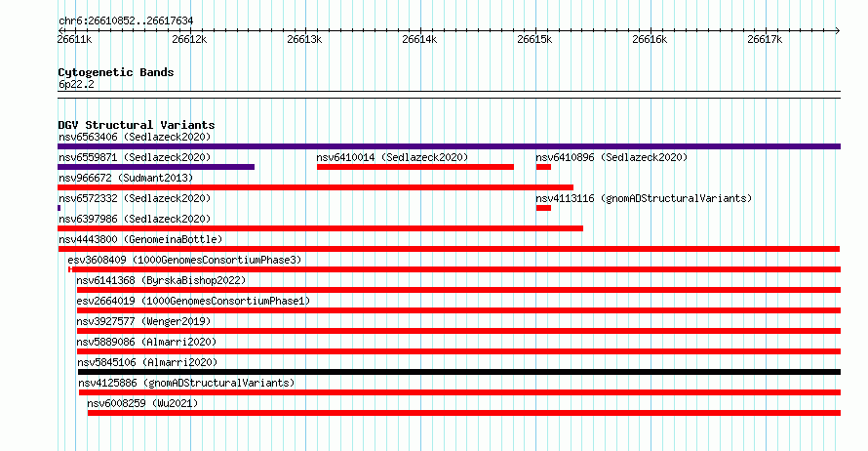Screen dimensions: 868x451
Task: Open esv3608409 (1000GenomesConsortiumPhase3) label
Action: coord(184,260)
